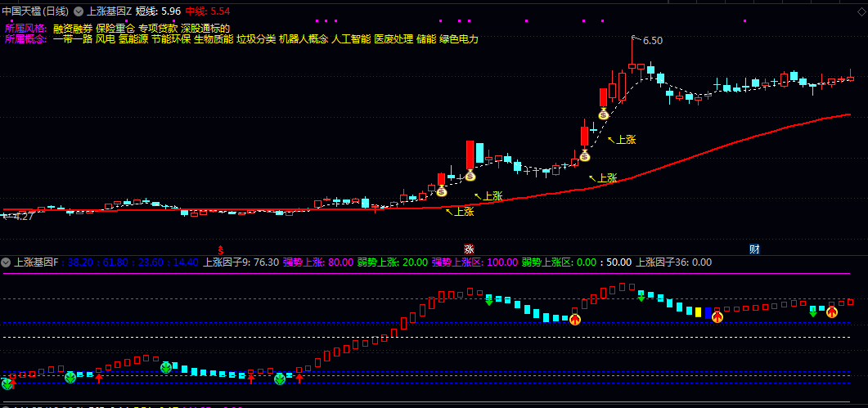Click the 垃圾分类 concept tag
The height and width of the screenshot is (408, 868).
(256, 39)
